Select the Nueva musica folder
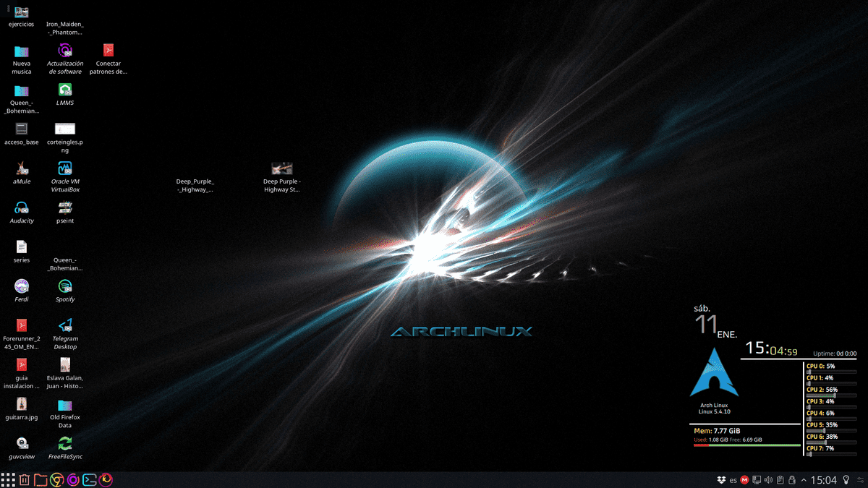Screen dimensions: 868x488 (x=22, y=59)
